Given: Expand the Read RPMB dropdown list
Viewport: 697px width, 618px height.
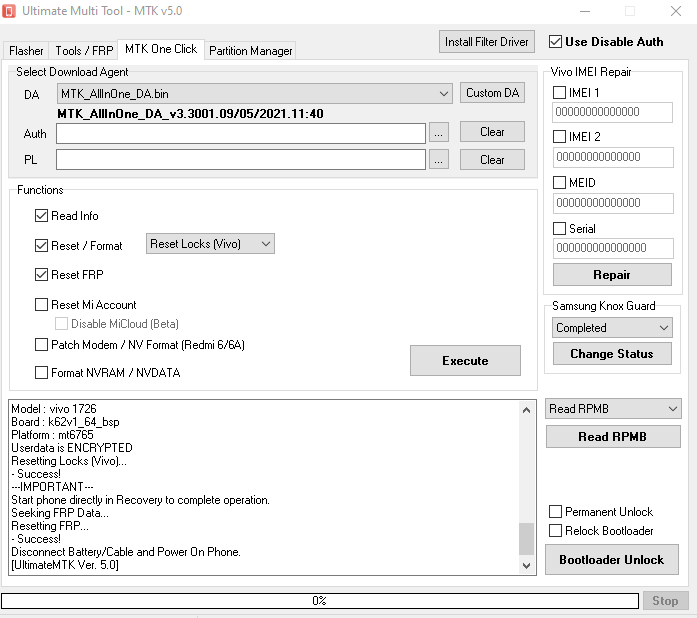Looking at the screenshot, I should tap(613, 409).
